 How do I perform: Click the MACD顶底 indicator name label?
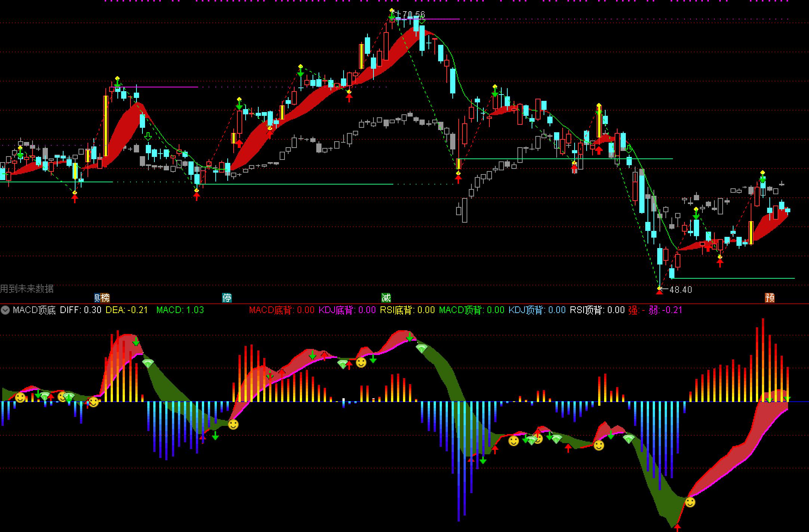coord(34,310)
